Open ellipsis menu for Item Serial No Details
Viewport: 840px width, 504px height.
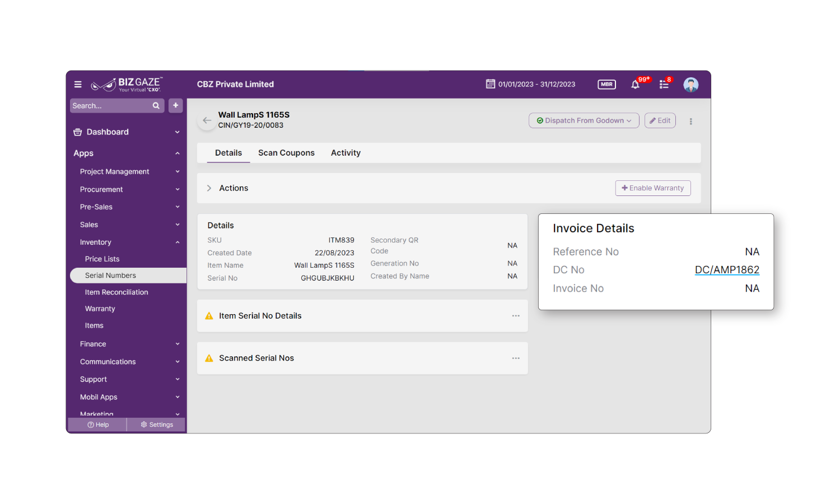tap(516, 316)
